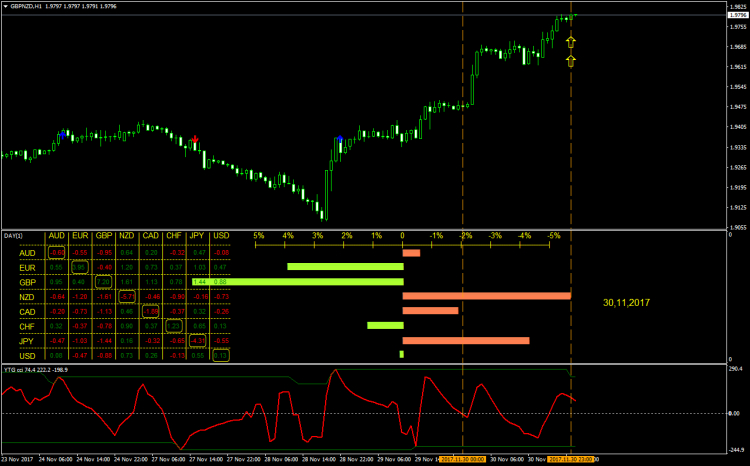Click the upper yellow up-arrow signal
Image resolution: width=750 pixels, height=466 pixels.
[x=570, y=42]
